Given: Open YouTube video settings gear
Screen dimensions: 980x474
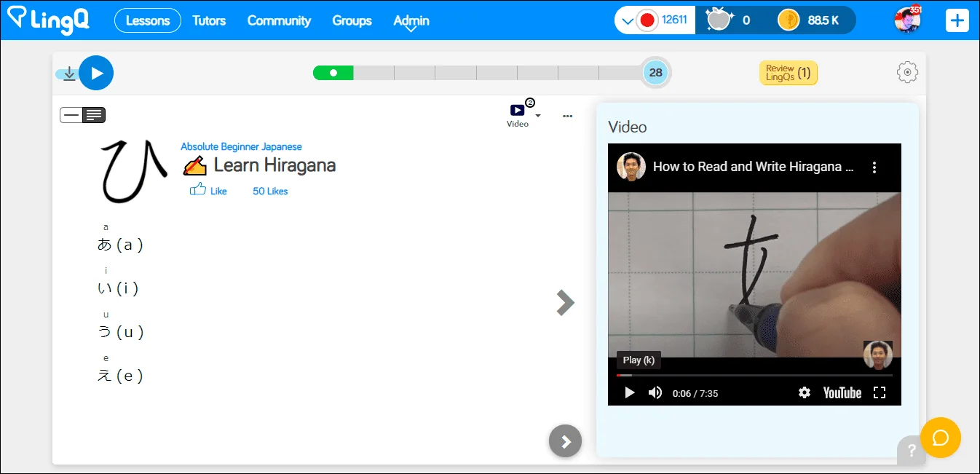Looking at the screenshot, I should click(804, 392).
